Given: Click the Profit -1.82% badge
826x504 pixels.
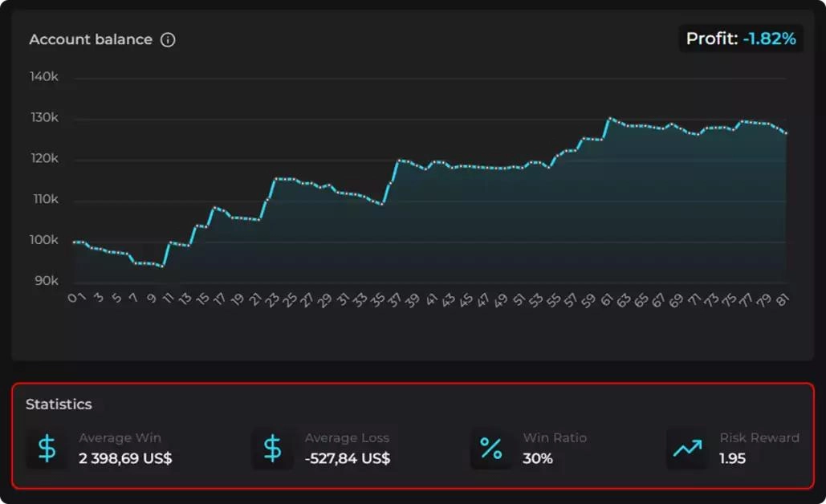Looking at the screenshot, I should 741,39.
